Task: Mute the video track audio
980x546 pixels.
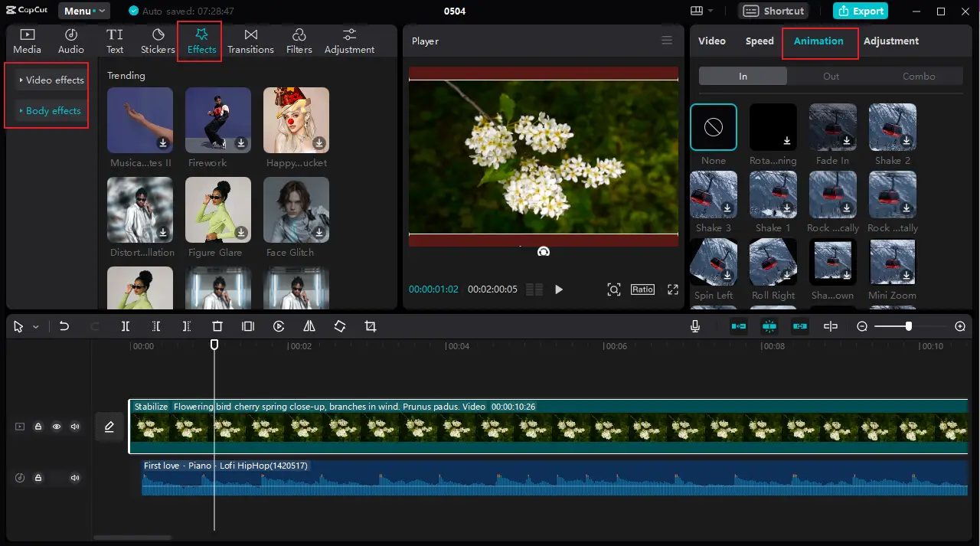Action: tap(75, 427)
